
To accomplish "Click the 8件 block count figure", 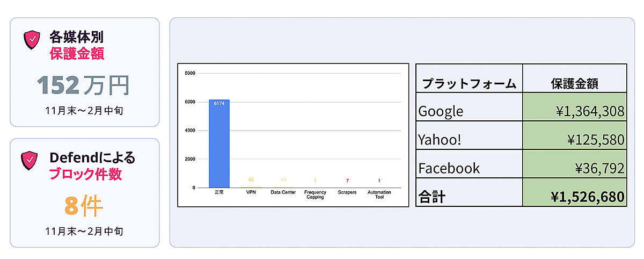I will (84, 205).
